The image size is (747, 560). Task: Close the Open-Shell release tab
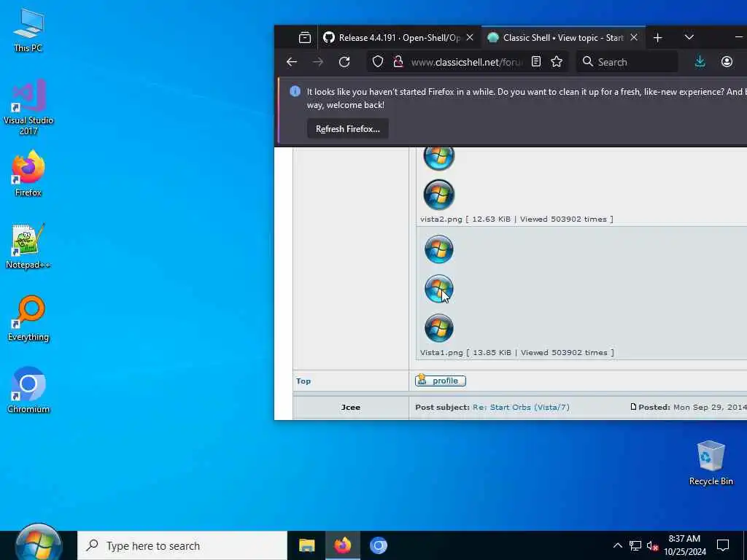pyautogui.click(x=470, y=37)
